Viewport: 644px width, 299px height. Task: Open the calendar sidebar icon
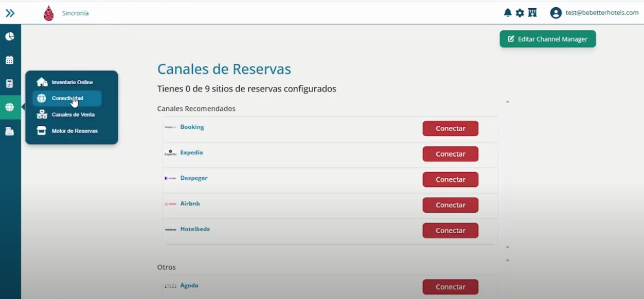point(10,60)
